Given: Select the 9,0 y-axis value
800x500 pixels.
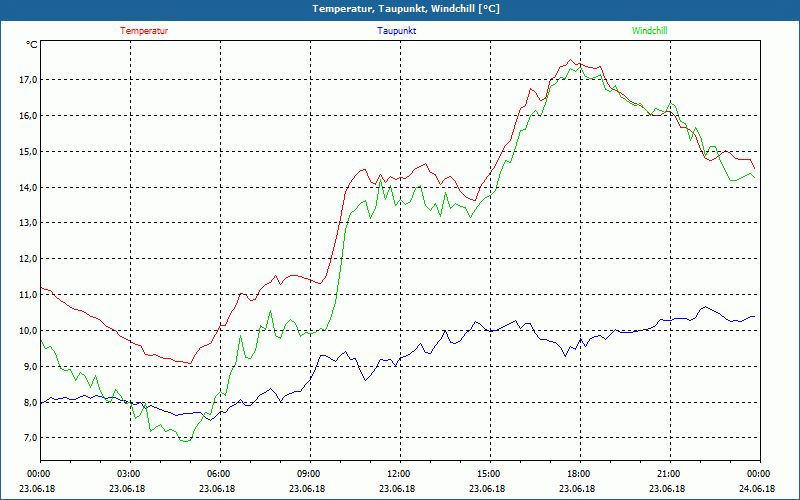Looking at the screenshot, I should click(31, 366).
